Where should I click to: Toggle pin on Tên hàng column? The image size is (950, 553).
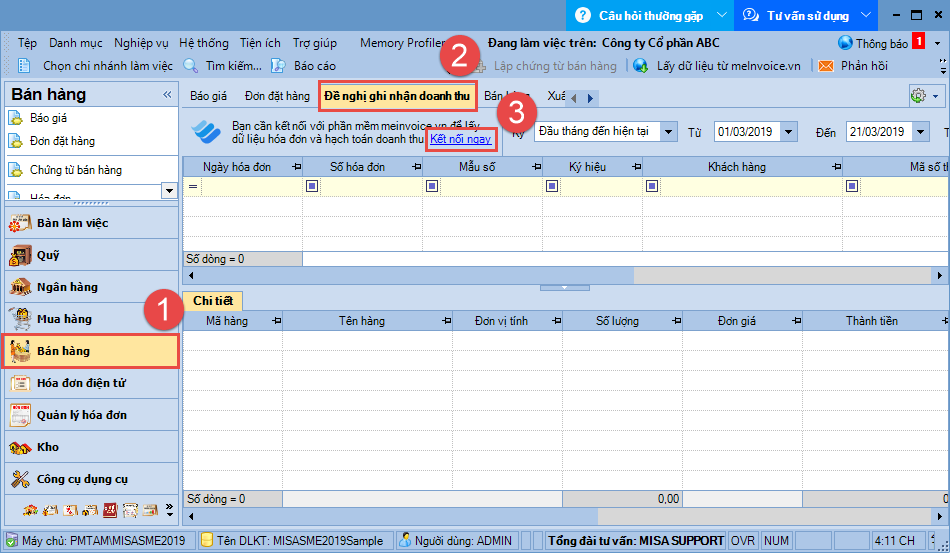tap(446, 320)
